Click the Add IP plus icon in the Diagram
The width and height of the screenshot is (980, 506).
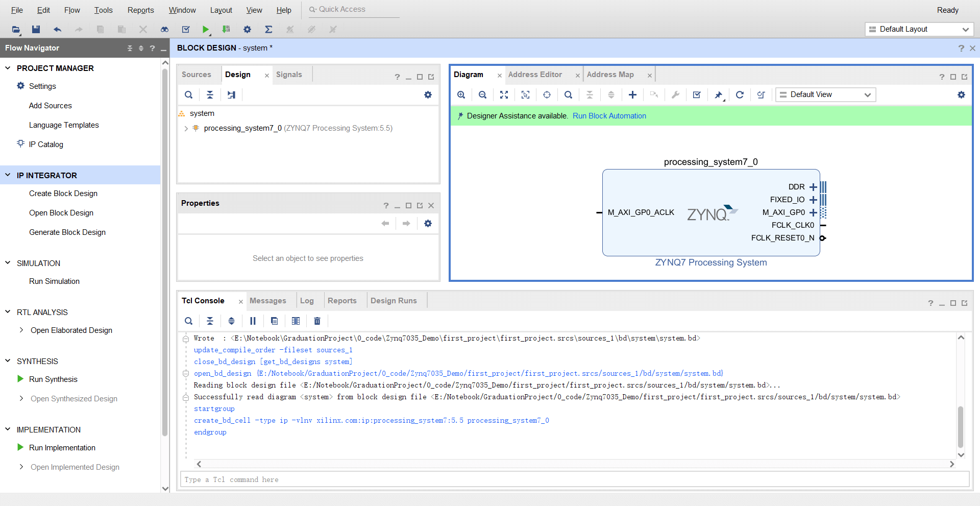coord(632,94)
